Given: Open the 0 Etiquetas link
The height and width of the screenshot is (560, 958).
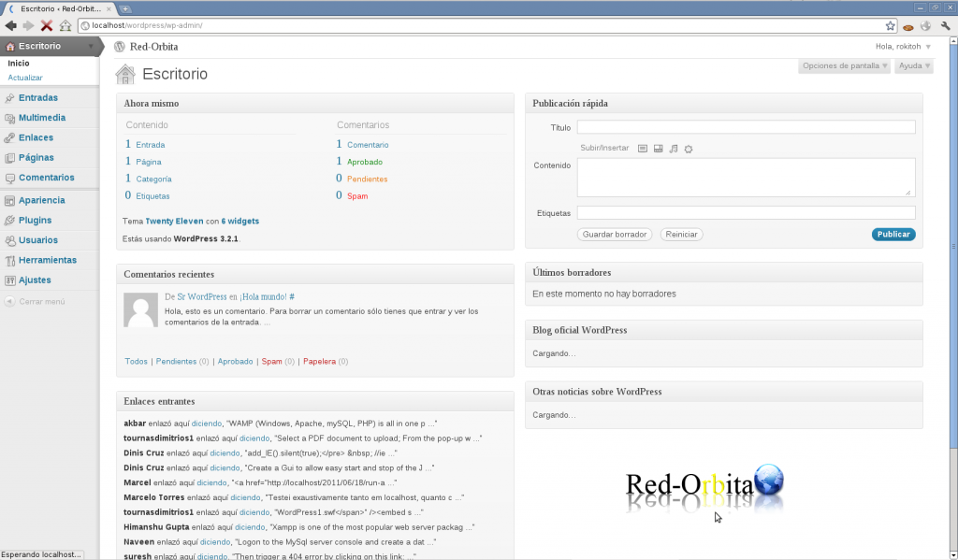Looking at the screenshot, I should click(x=147, y=196).
